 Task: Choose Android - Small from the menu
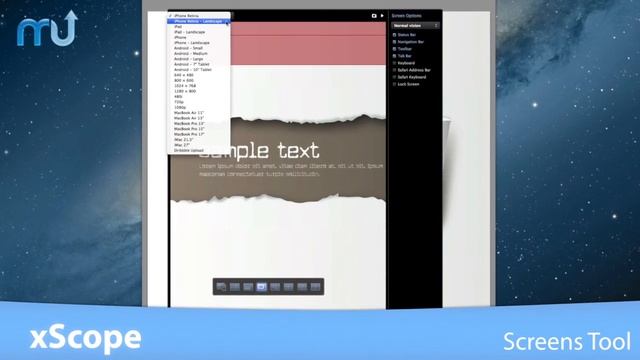point(199,48)
